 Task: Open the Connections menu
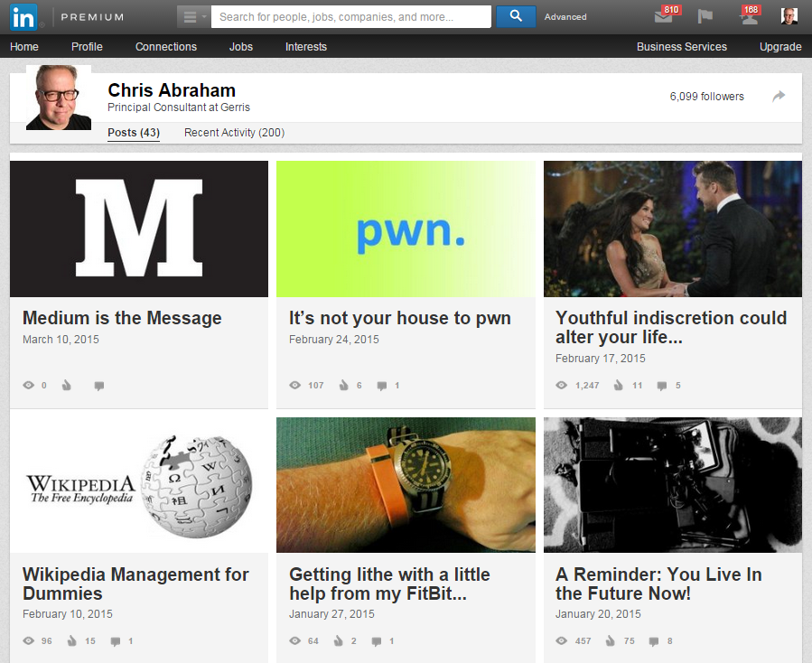click(166, 47)
